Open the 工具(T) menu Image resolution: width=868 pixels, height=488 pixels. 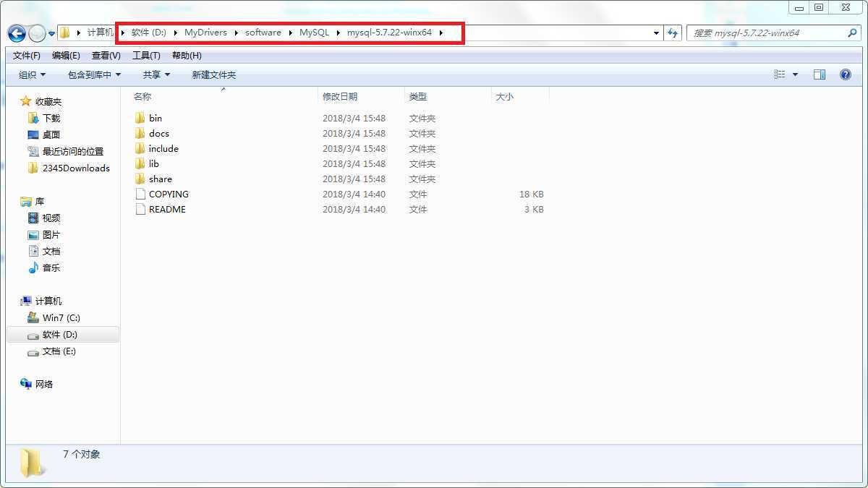(146, 56)
